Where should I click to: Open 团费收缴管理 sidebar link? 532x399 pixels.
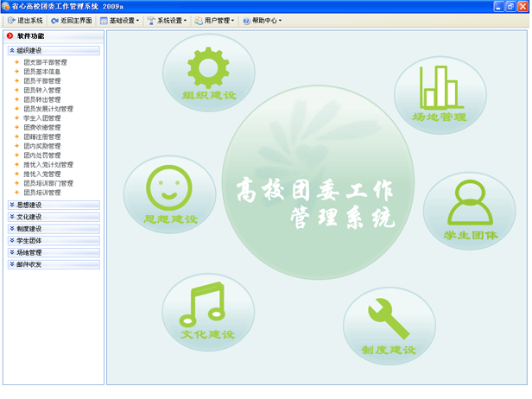click(41, 128)
